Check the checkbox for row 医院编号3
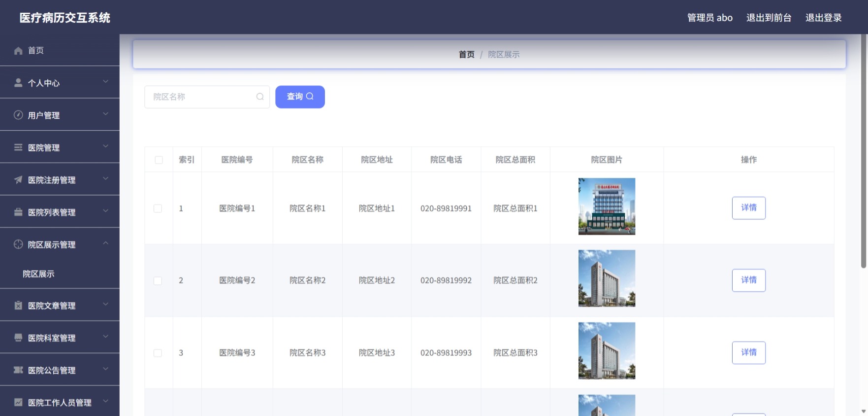 click(x=158, y=353)
